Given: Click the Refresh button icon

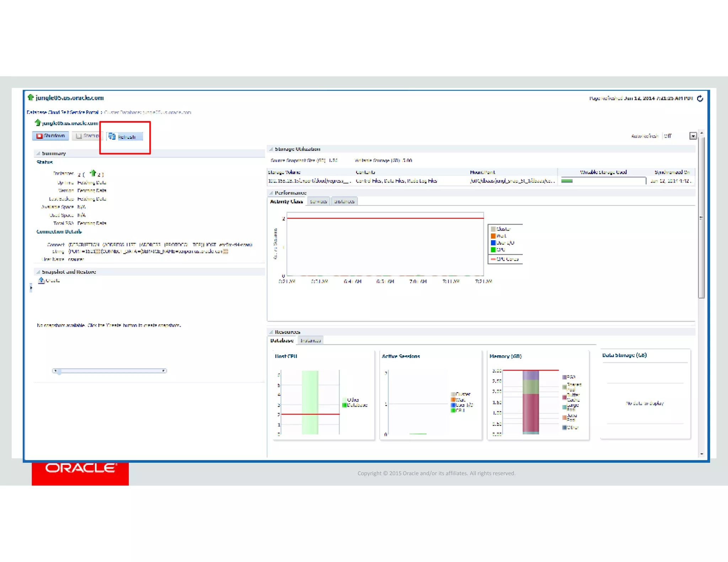Looking at the screenshot, I should point(112,136).
